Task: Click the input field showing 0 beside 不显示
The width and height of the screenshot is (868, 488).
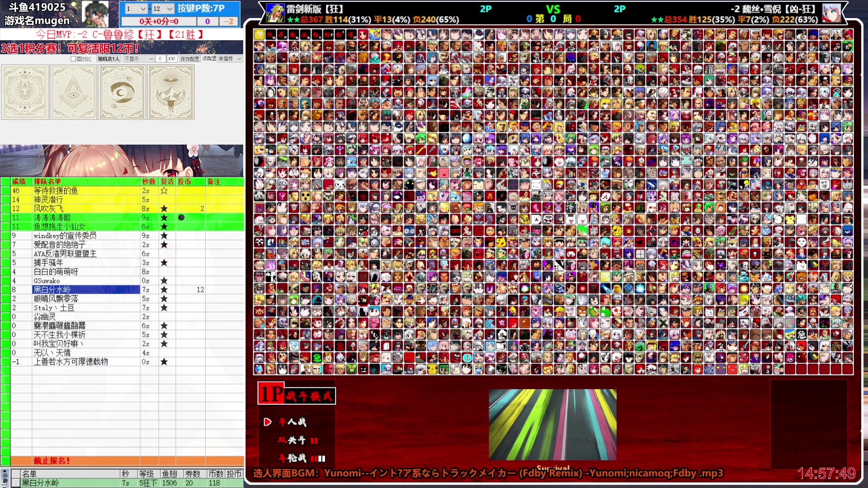Action: (160, 59)
